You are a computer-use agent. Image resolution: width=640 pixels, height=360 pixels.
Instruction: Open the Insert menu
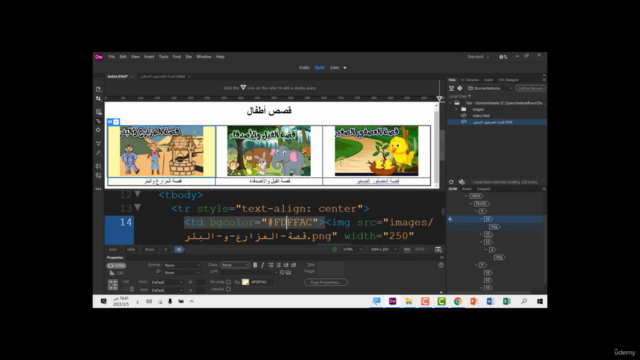click(149, 57)
